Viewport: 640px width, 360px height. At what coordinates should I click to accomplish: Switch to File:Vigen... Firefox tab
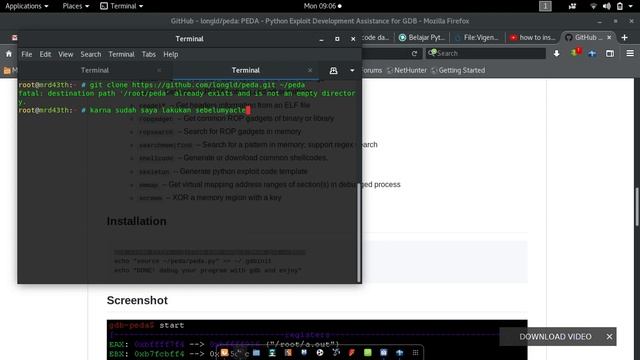tap(477, 38)
